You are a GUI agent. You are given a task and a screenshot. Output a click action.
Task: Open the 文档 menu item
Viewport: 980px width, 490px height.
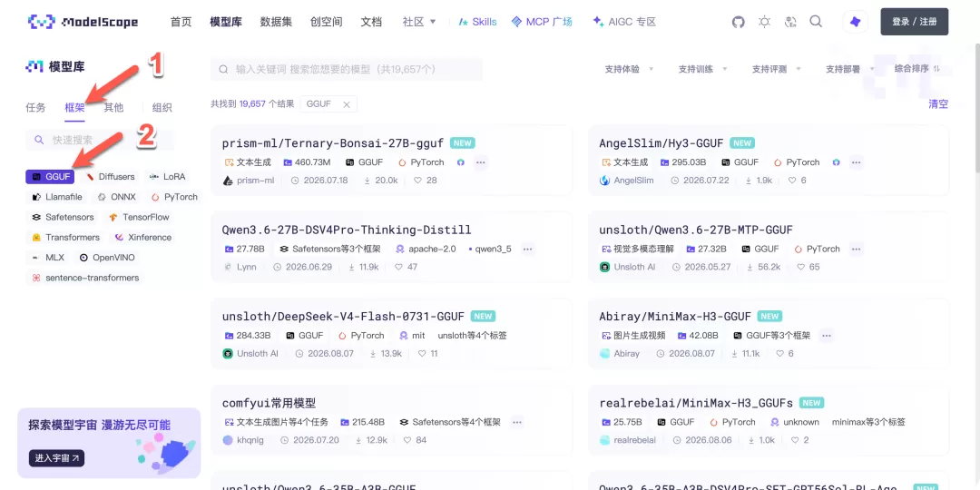click(x=371, y=22)
